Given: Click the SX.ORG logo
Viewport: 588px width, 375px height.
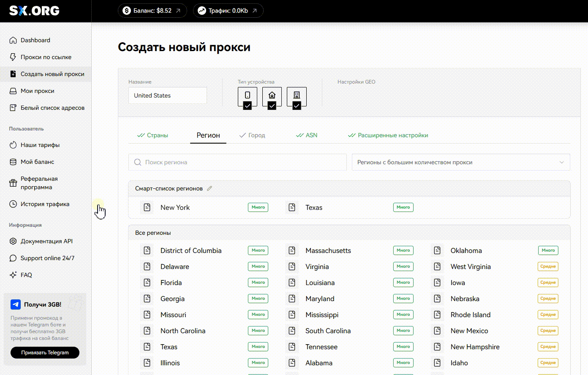Looking at the screenshot, I should [34, 11].
